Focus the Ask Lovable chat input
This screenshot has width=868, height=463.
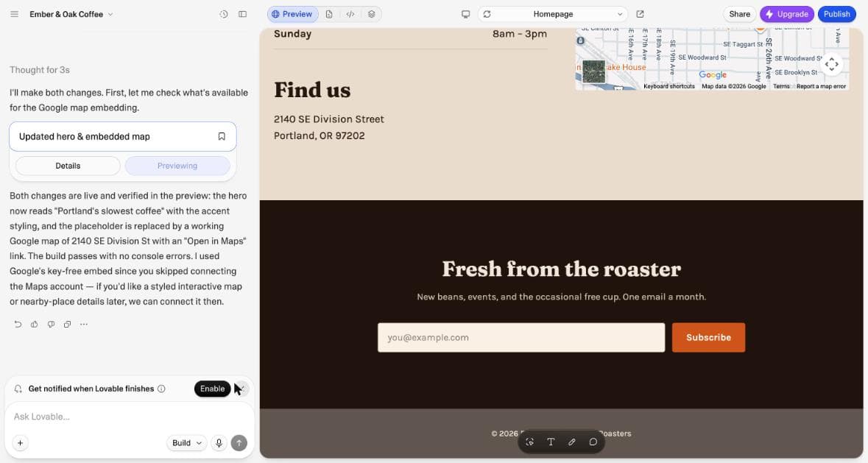(x=129, y=417)
